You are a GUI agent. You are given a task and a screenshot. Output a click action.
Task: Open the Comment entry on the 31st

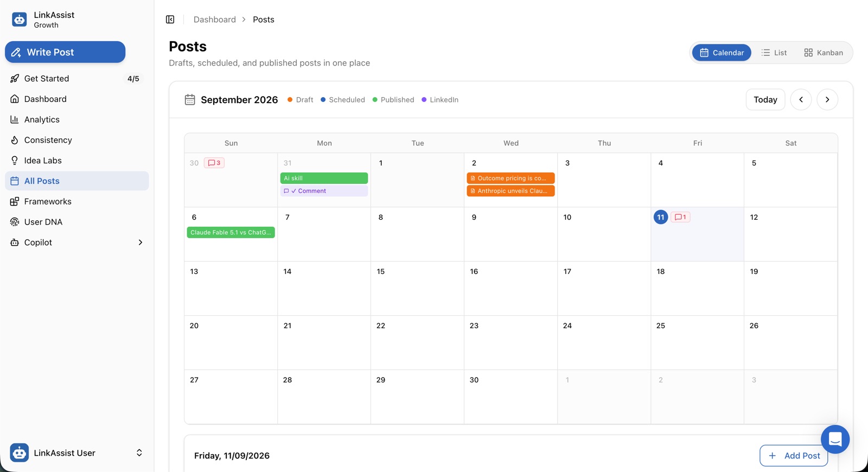click(x=324, y=191)
